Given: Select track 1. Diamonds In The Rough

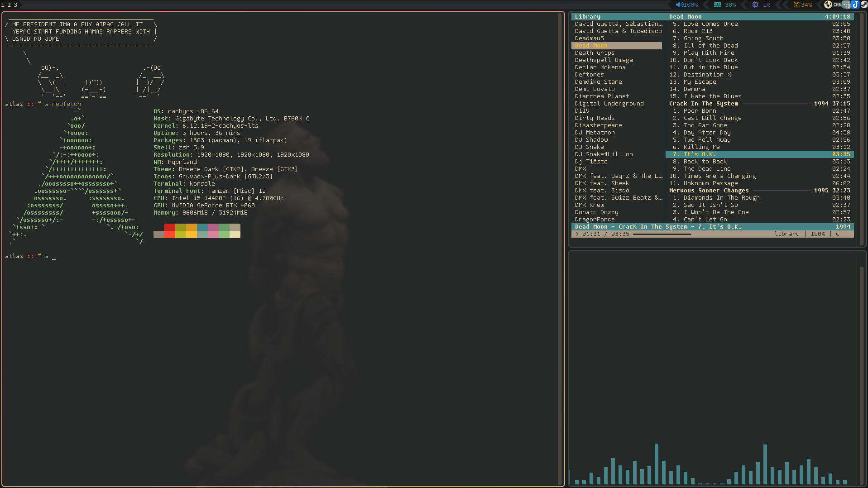Looking at the screenshot, I should click(759, 198).
